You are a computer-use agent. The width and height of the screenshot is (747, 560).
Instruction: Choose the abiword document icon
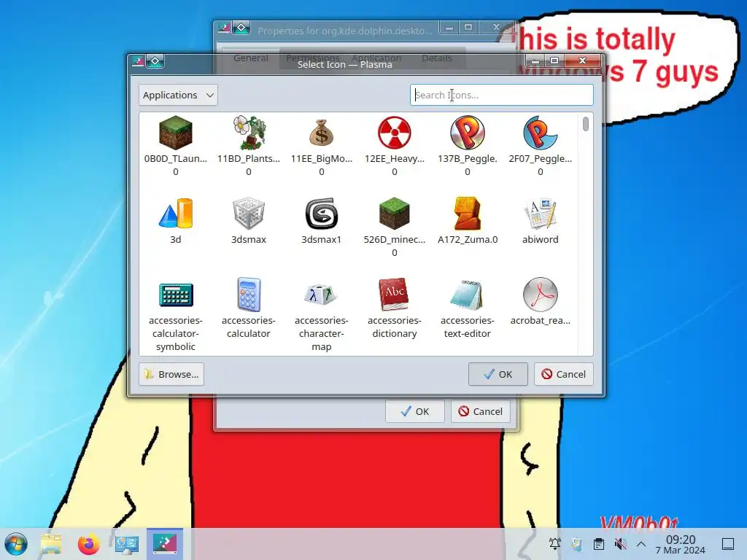click(x=541, y=214)
